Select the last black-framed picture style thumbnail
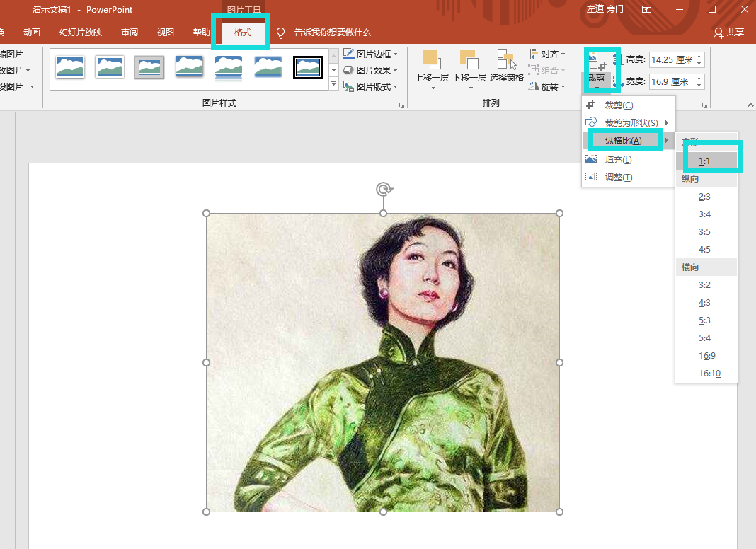The height and width of the screenshot is (549, 756). point(308,67)
